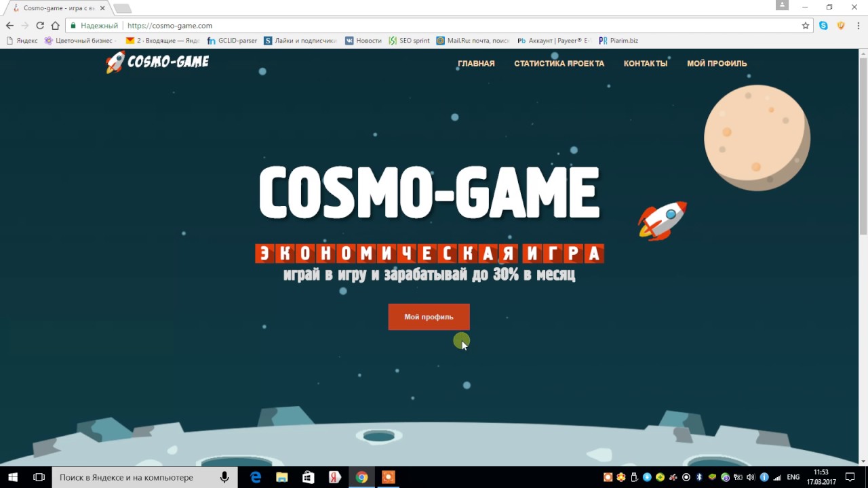Switch to Chrome on taskbar
The height and width of the screenshot is (488, 868).
pyautogui.click(x=361, y=477)
